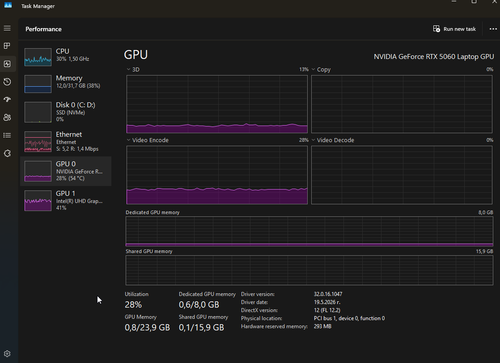Click the PCI bus 1 physical location text
The width and height of the screenshot is (500, 363).
point(349,318)
